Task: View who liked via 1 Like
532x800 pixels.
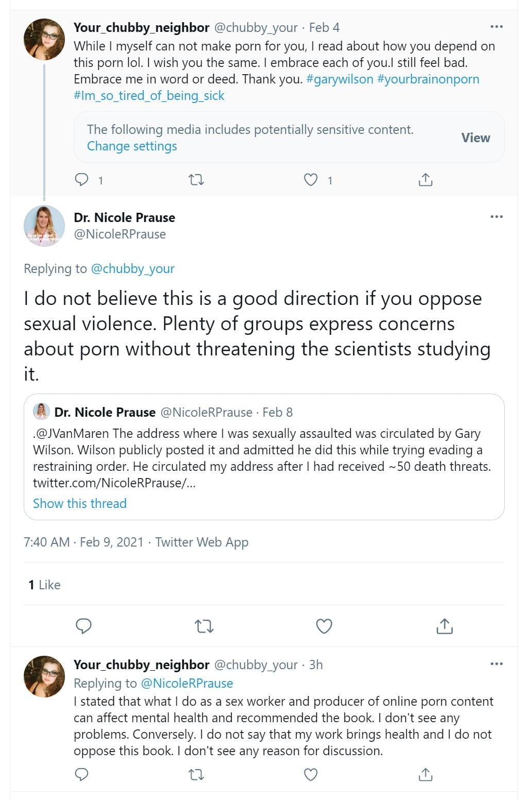Action: click(x=44, y=585)
